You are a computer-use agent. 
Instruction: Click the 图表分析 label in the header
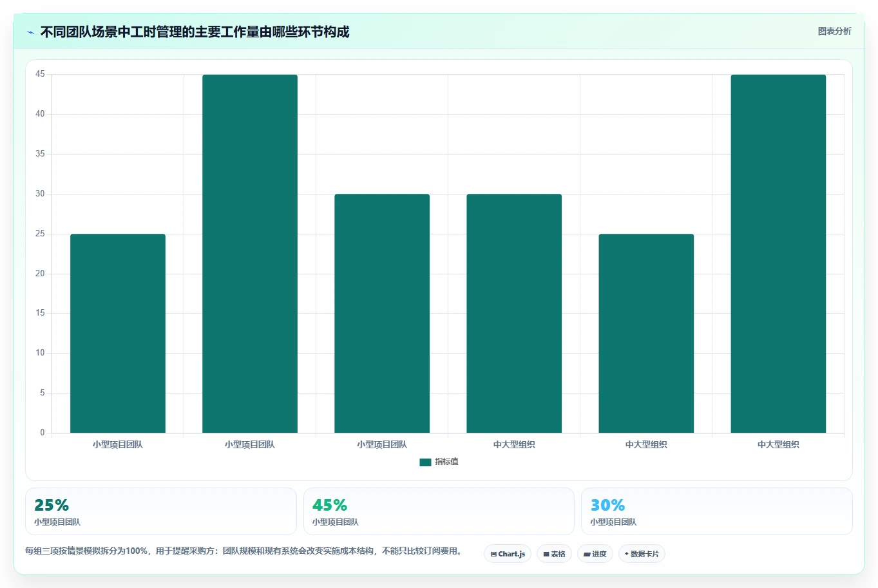pyautogui.click(x=834, y=31)
